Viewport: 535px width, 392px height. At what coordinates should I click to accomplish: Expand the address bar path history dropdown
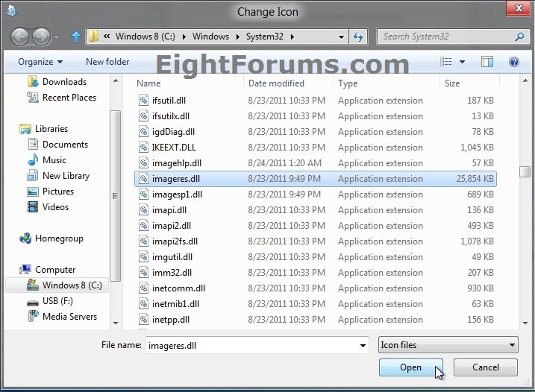(341, 36)
